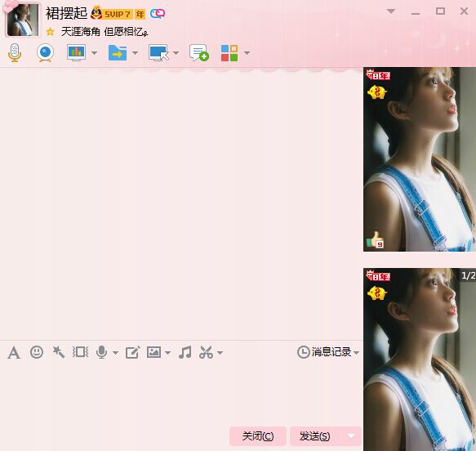Toggle the star special-care marker
The height and width of the screenshot is (451, 476).
point(50,32)
